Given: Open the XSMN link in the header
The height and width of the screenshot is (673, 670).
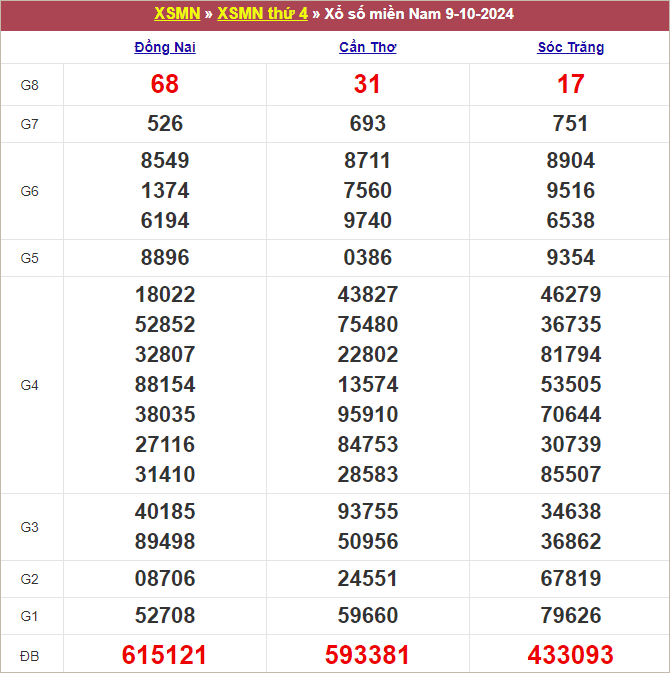Looking at the screenshot, I should coord(177,14).
